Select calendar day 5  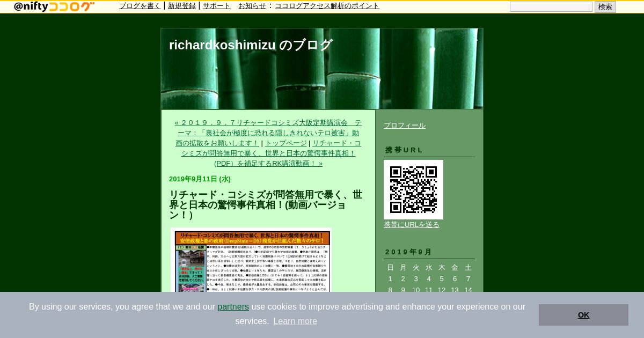pos(442,279)
